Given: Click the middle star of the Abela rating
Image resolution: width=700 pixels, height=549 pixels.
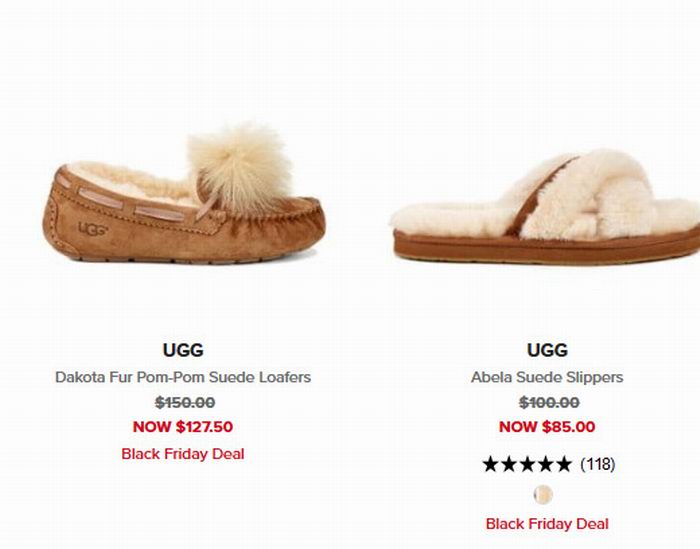Looking at the screenshot, I should click(527, 464).
